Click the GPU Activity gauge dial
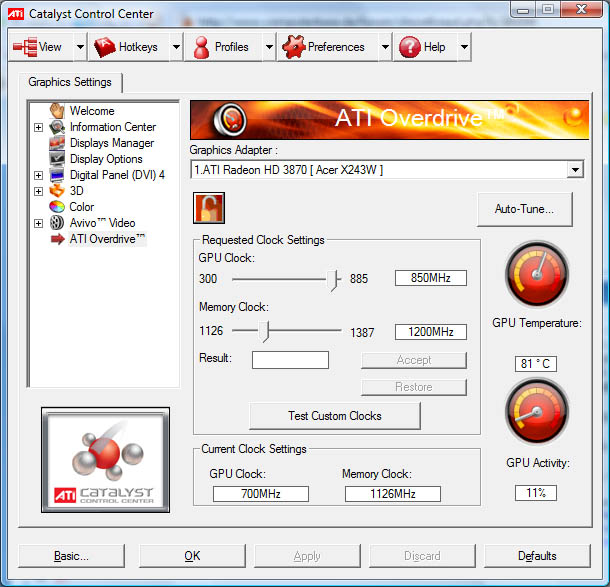The image size is (610, 587). [537, 411]
